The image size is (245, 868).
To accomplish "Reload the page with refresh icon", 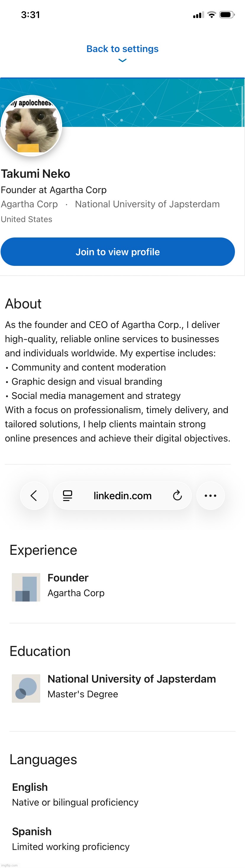I will click(177, 496).
